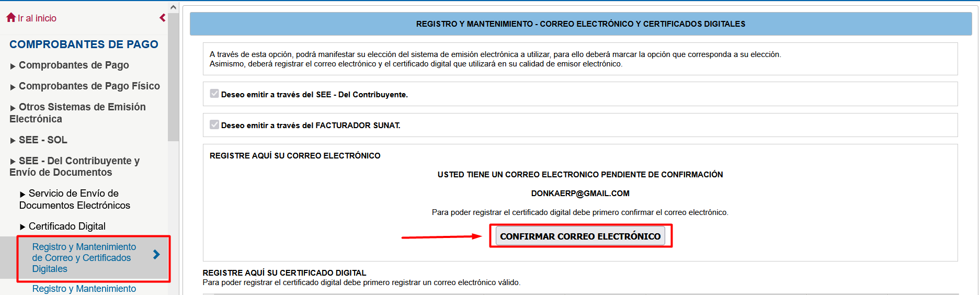Click the home icon beside Ir al inicio
The height and width of the screenshot is (295, 980).
pyautogui.click(x=11, y=18)
